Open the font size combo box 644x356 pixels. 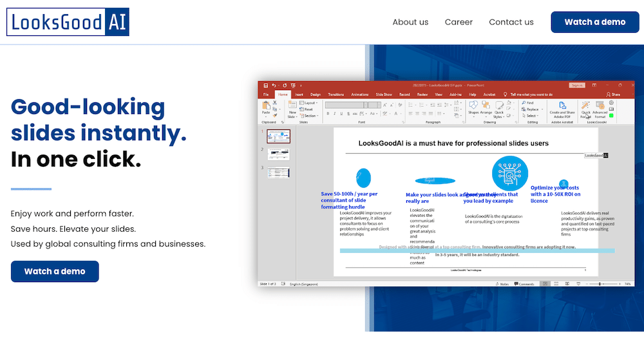coord(375,105)
